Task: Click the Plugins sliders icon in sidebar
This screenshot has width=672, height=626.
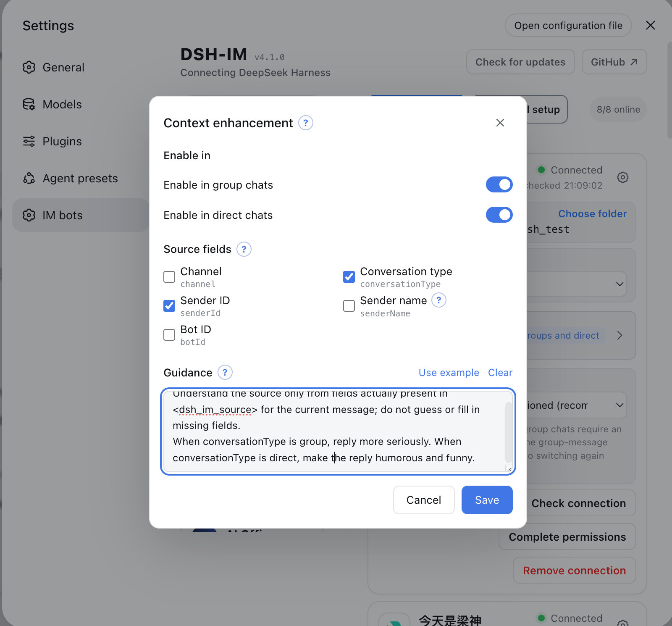Action: [29, 141]
